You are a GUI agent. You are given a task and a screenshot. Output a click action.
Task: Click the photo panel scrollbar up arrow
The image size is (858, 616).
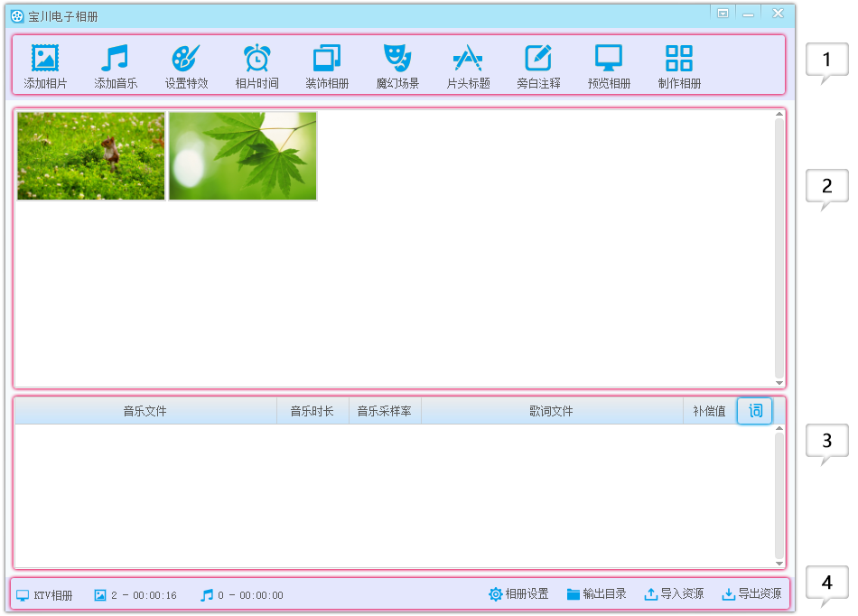click(779, 114)
